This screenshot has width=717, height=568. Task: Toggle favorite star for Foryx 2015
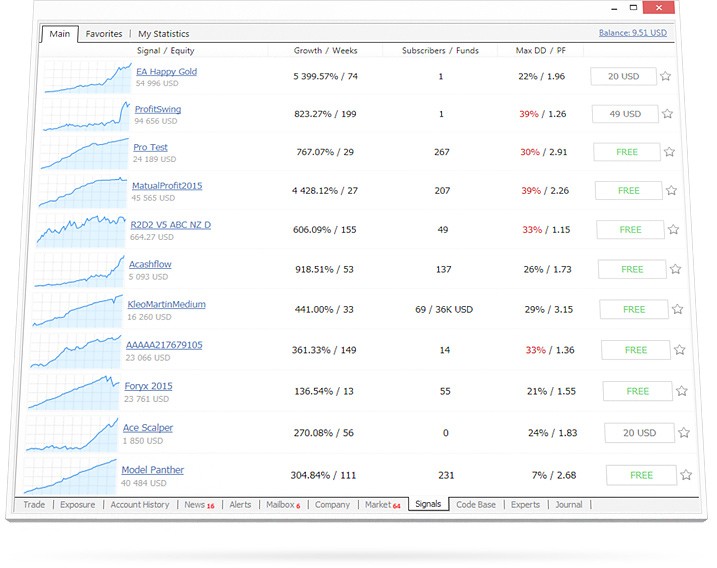click(x=682, y=391)
